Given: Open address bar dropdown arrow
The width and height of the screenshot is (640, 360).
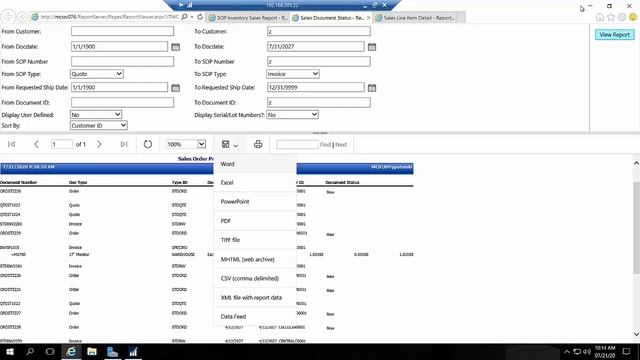Looking at the screenshot, I should point(192,17).
